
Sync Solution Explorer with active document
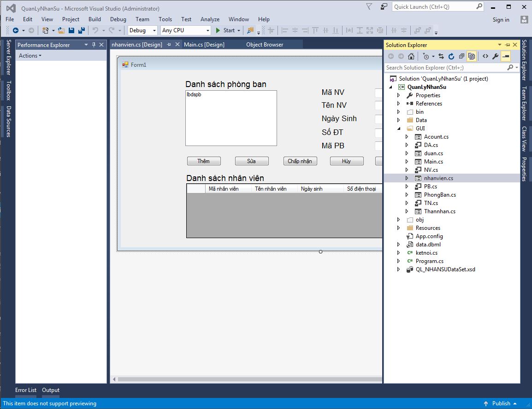pos(442,56)
